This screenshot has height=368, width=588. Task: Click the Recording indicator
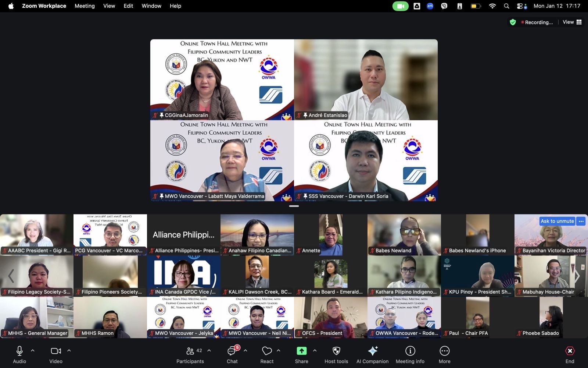pos(537,22)
